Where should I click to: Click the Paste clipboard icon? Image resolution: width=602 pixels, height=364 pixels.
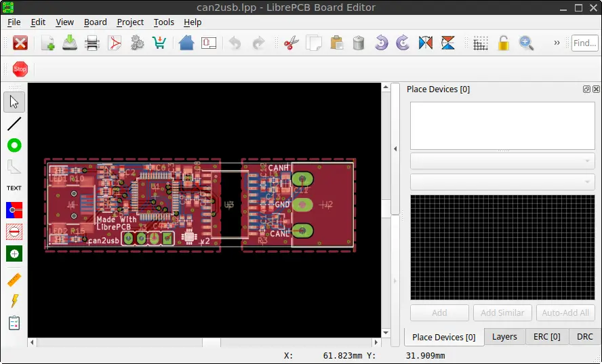pos(336,43)
